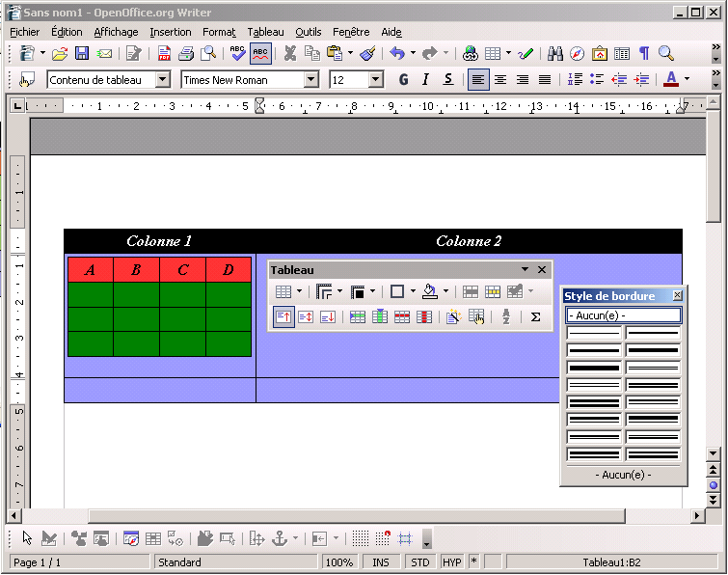
Task: Open the font size dropdown
Action: (376, 80)
